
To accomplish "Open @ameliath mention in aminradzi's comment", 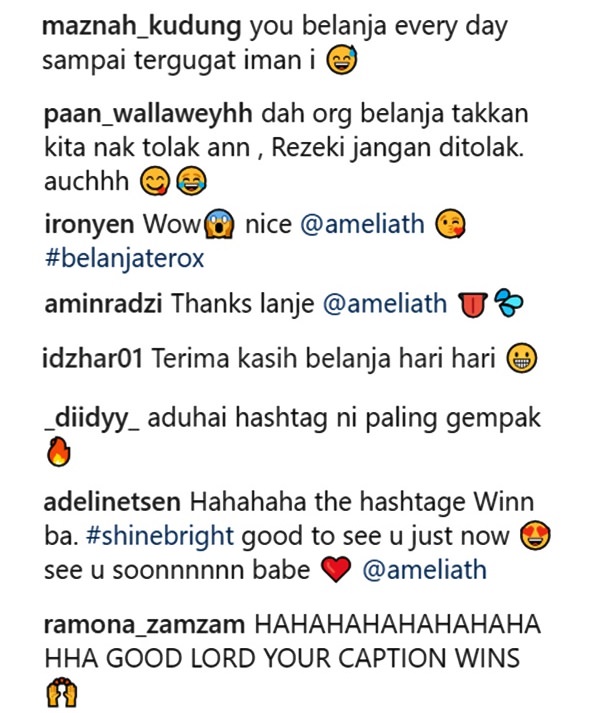I will tap(385, 303).
